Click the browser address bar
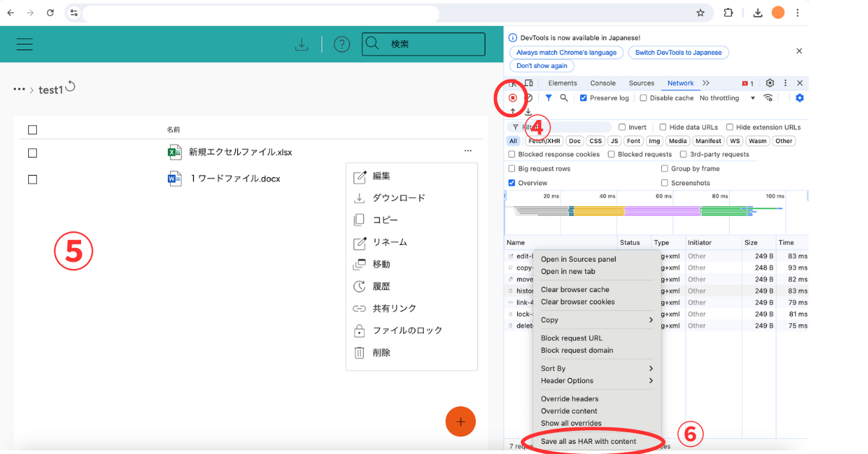Viewport: 868px width, 454px height. [260, 13]
